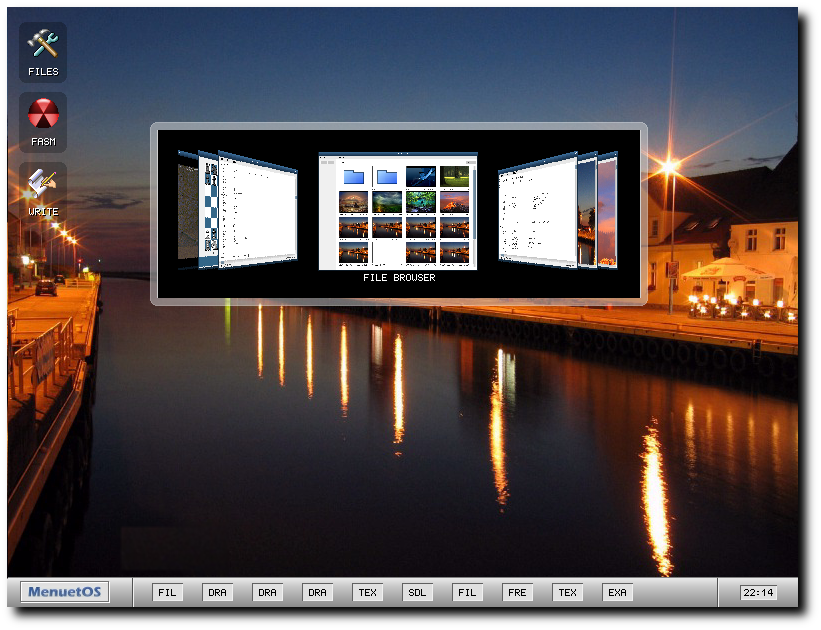Switch to second TEX taskbar button
The width and height of the screenshot is (821, 630).
(568, 592)
